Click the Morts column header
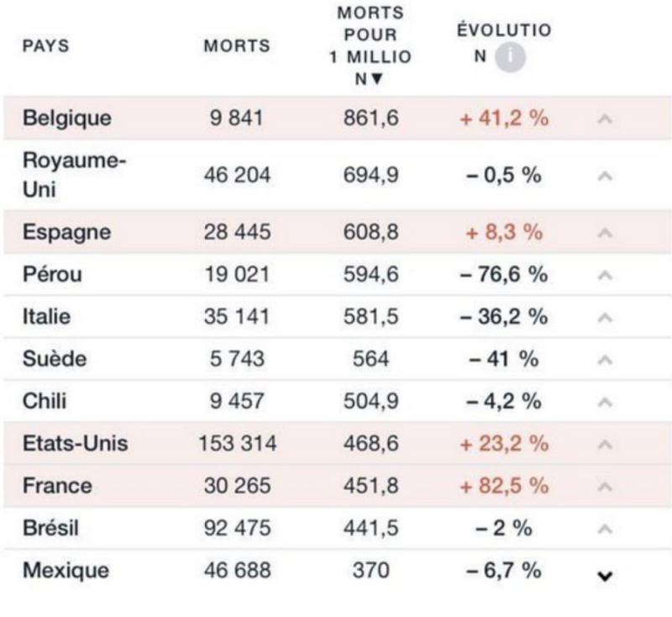The image size is (672, 617). [237, 46]
